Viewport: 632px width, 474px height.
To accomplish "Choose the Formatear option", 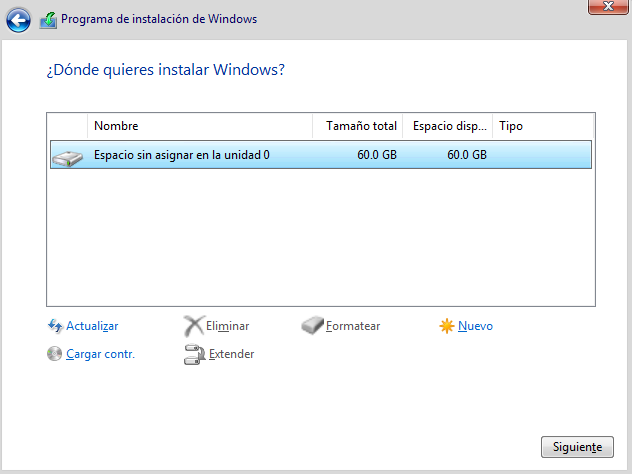I will 353,326.
